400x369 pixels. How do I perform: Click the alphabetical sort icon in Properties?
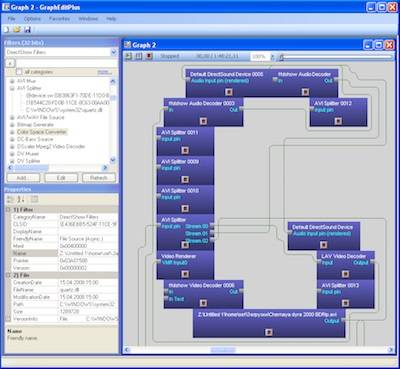click(x=21, y=199)
